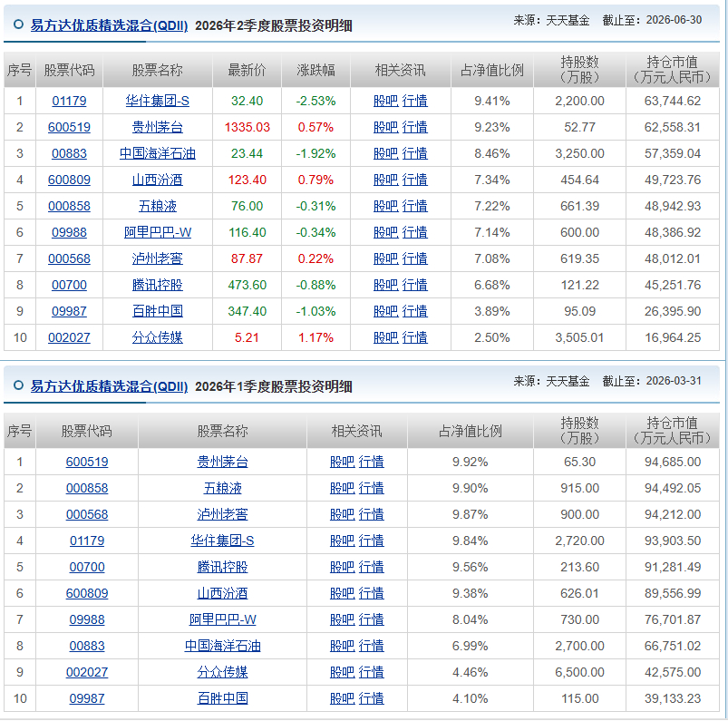728x721 pixels.
Task: Open 股吧 for 贵州茅台 in 1季度 table
Action: [x=342, y=462]
